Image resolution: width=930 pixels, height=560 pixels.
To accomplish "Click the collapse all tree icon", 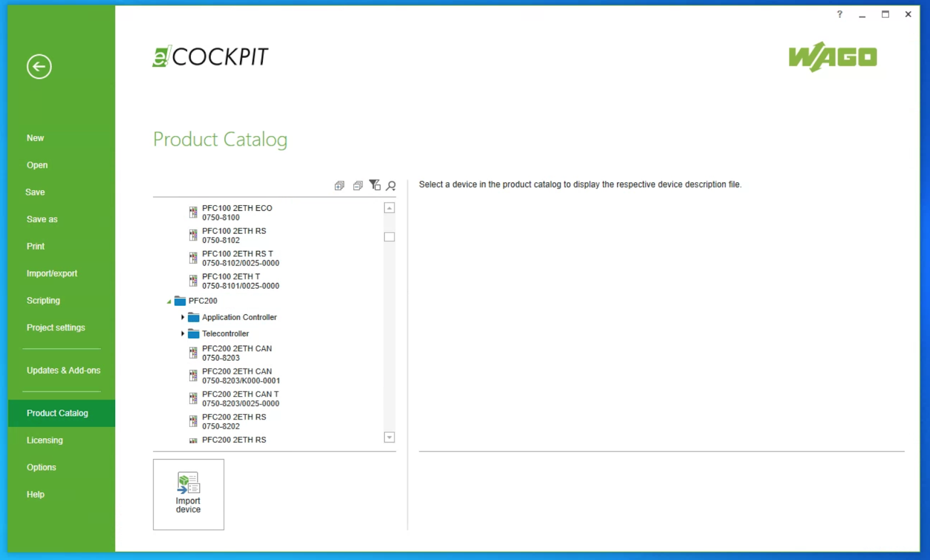I will pyautogui.click(x=357, y=185).
